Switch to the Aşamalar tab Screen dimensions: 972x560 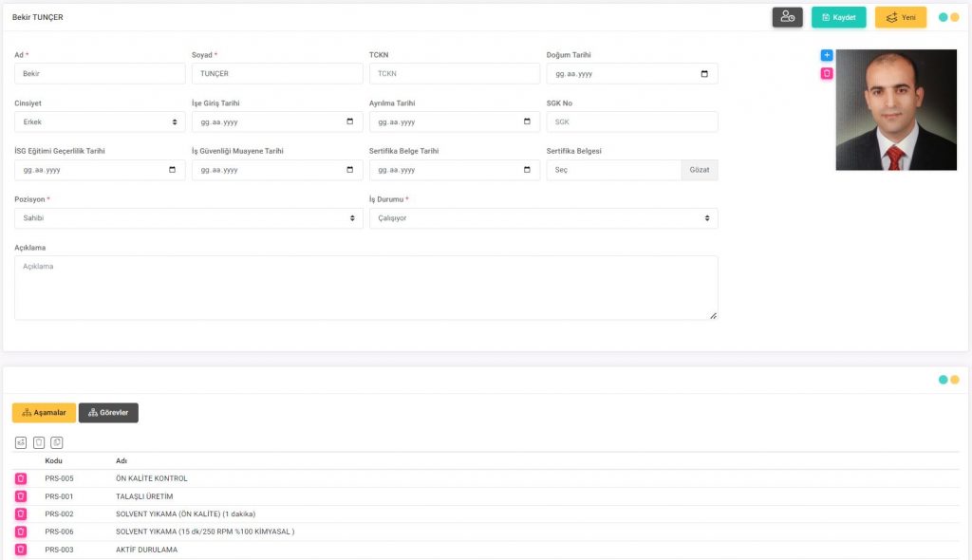click(44, 413)
